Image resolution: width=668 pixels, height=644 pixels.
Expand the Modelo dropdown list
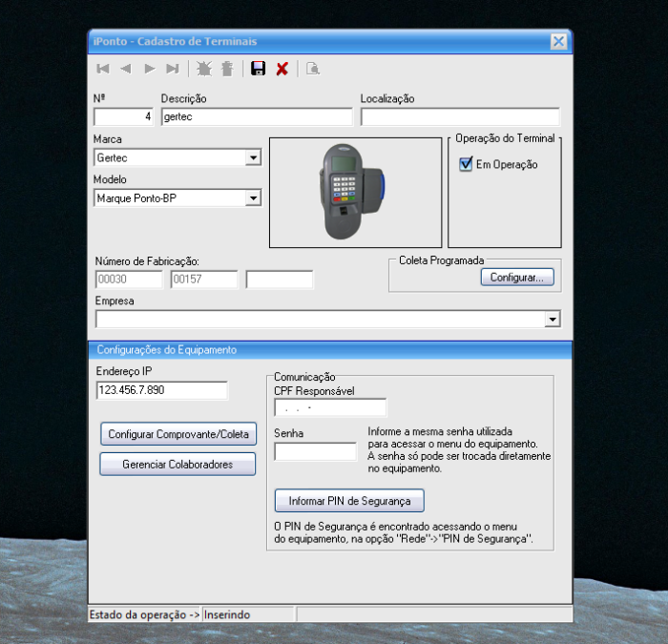point(253,198)
